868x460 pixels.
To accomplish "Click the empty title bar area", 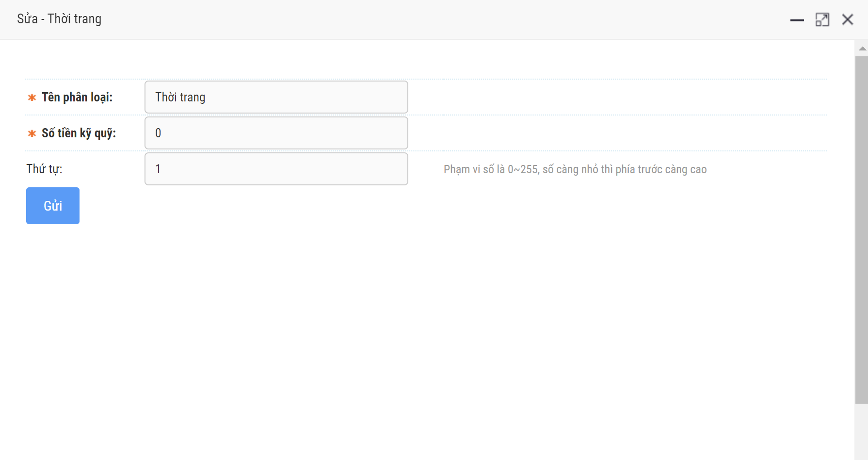I will click(x=436, y=19).
